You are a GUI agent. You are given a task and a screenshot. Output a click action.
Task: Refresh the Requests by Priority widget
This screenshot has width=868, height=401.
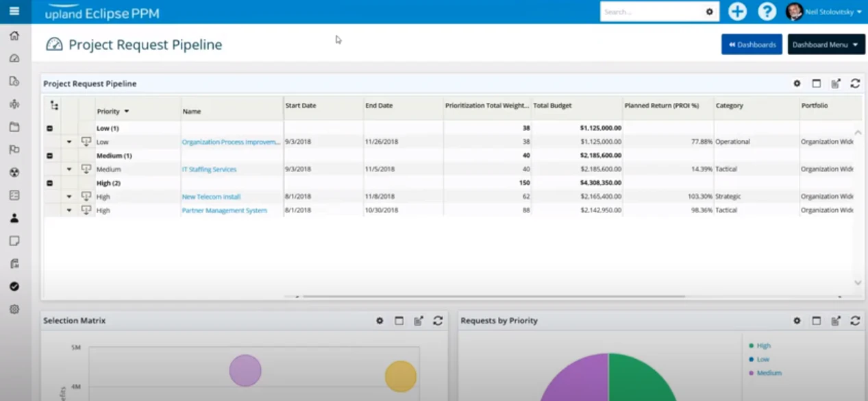point(854,320)
